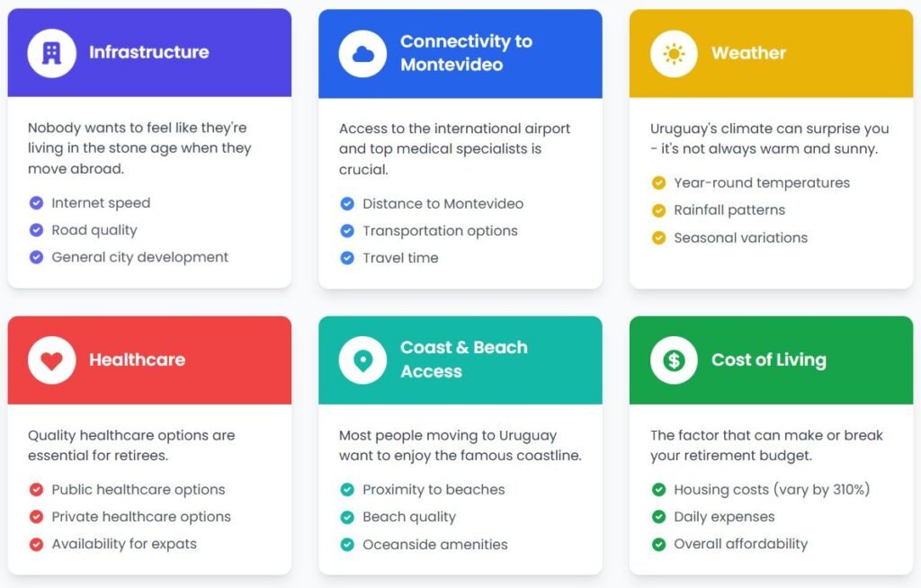Click the checkmark beside Internet speed
The width and height of the screenshot is (921, 588).
click(x=36, y=203)
